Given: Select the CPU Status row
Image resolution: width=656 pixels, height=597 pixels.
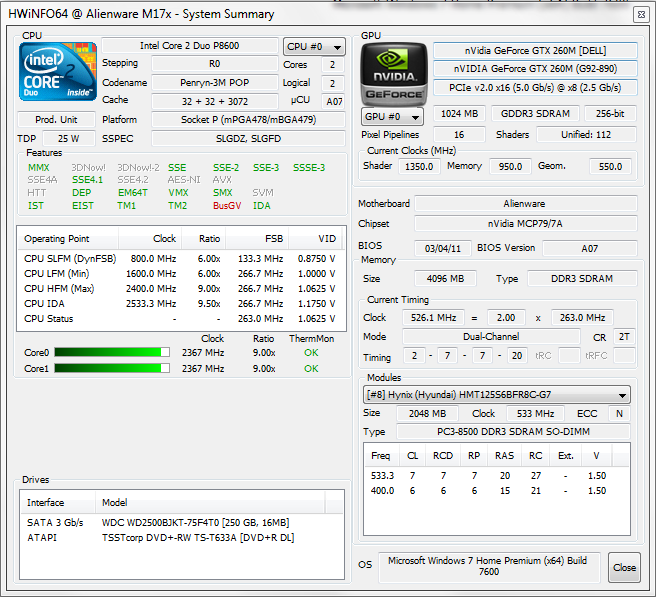Looking at the screenshot, I should (180, 319).
